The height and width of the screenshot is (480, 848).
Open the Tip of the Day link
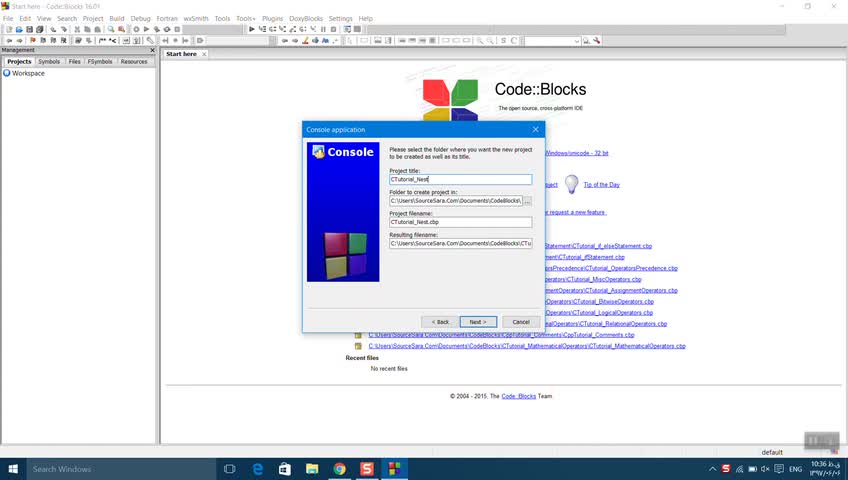coord(601,185)
